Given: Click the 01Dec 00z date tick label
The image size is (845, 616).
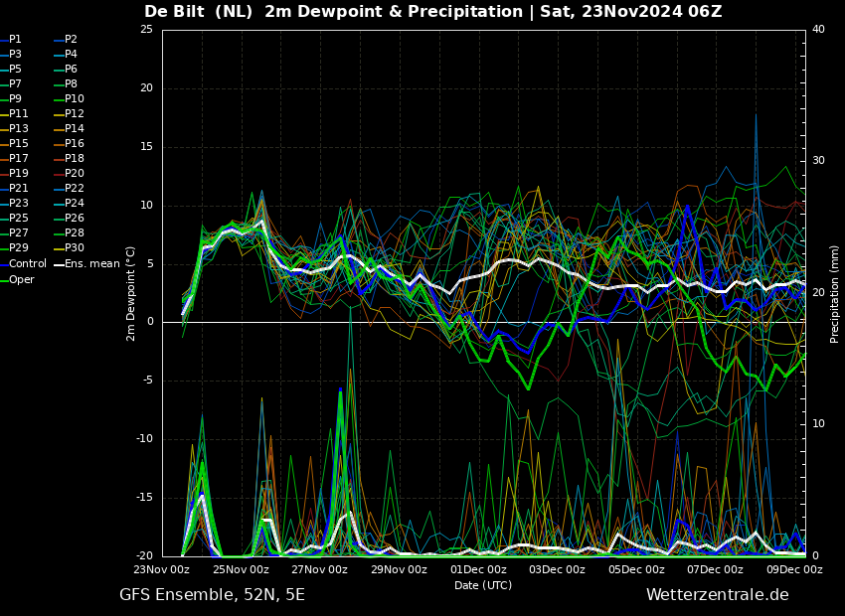Looking at the screenshot, I should pos(478,569).
